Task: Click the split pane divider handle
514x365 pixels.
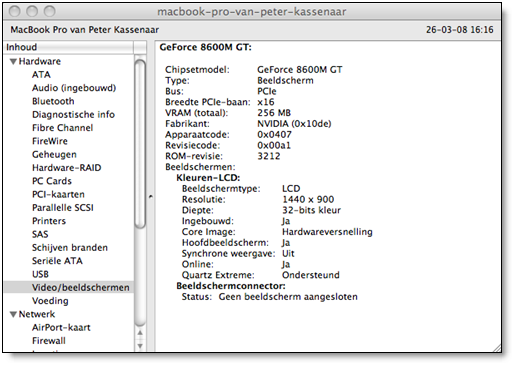Action: coord(151,196)
